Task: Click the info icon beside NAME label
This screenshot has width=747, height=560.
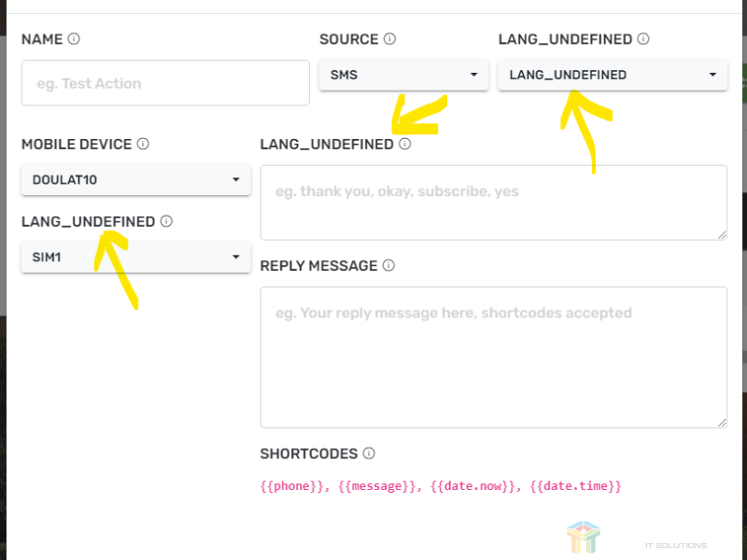Action: click(74, 39)
